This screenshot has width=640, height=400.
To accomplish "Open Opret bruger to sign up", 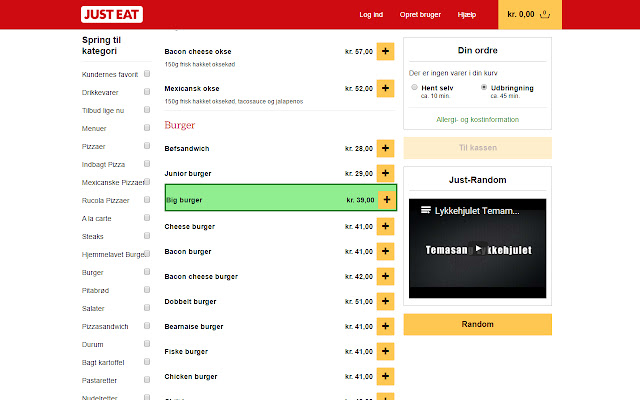I will click(420, 15).
